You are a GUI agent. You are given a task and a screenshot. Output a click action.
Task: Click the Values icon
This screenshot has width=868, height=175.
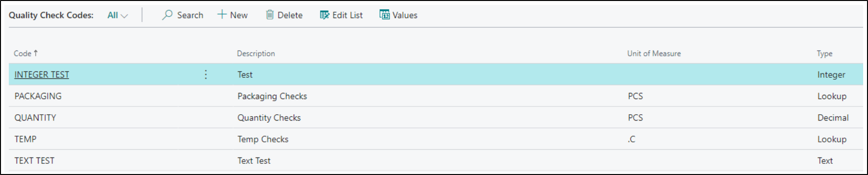[385, 15]
